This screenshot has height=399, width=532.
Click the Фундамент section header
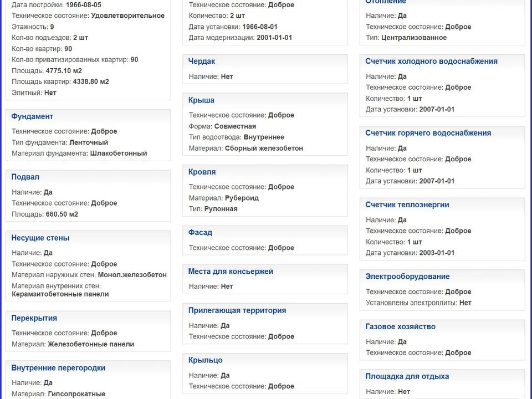(x=32, y=116)
